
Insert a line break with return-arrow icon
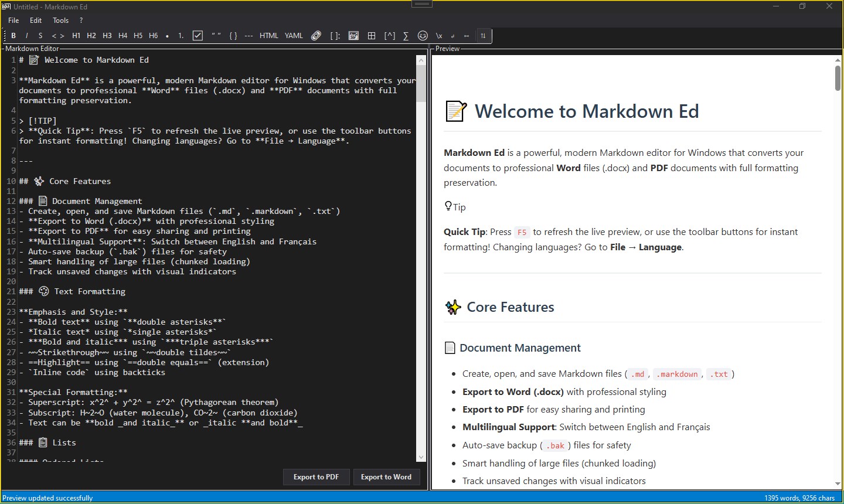click(x=452, y=36)
